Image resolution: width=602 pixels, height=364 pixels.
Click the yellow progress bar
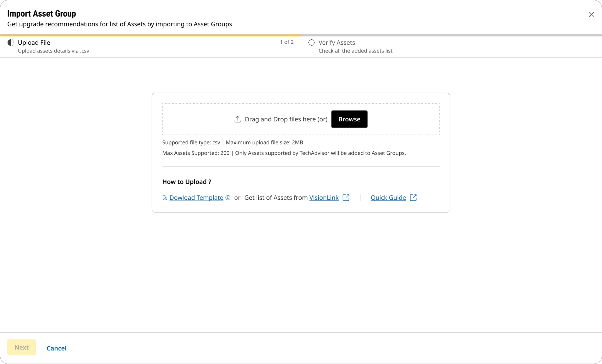[x=150, y=35]
